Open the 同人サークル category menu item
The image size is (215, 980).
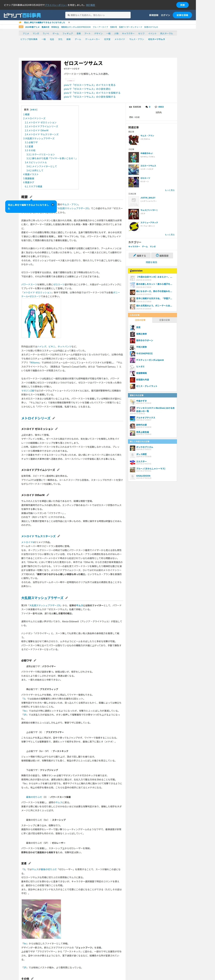coord(166,33)
